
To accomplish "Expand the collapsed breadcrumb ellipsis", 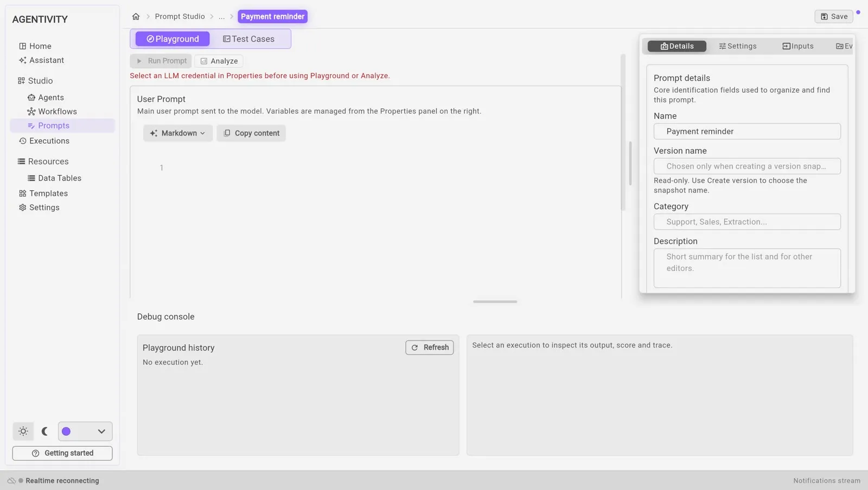I will pos(221,16).
